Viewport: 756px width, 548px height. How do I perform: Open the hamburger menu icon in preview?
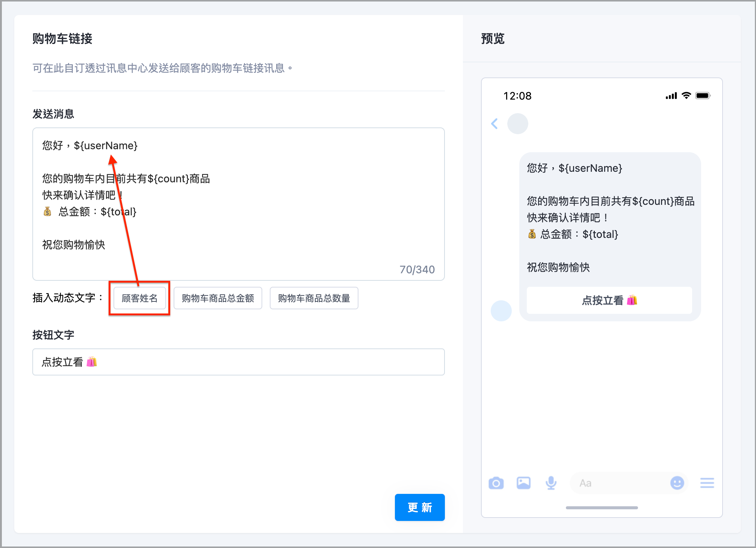point(707,483)
